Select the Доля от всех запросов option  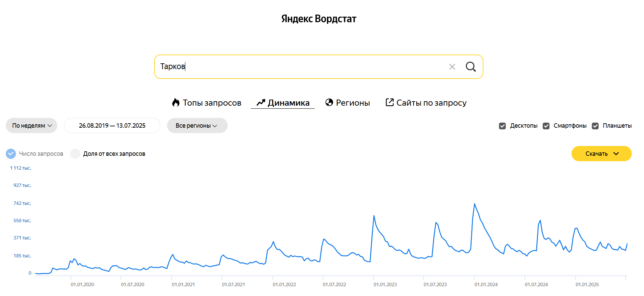click(75, 154)
